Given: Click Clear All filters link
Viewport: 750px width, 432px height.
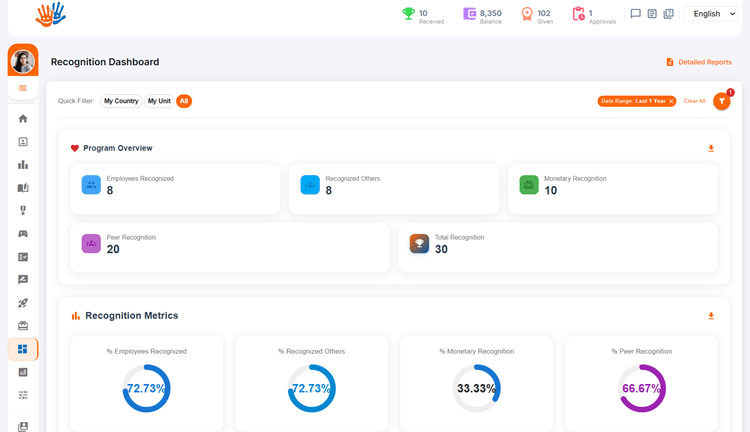Looking at the screenshot, I should pyautogui.click(x=695, y=101).
